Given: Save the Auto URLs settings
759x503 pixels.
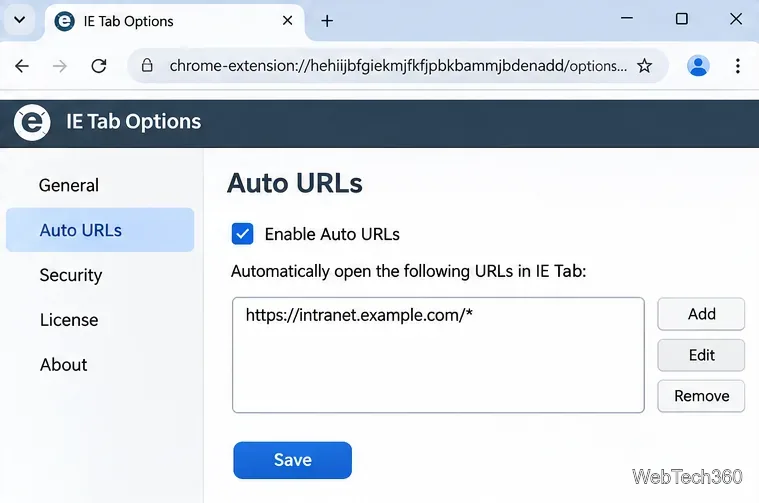Looking at the screenshot, I should coord(292,460).
